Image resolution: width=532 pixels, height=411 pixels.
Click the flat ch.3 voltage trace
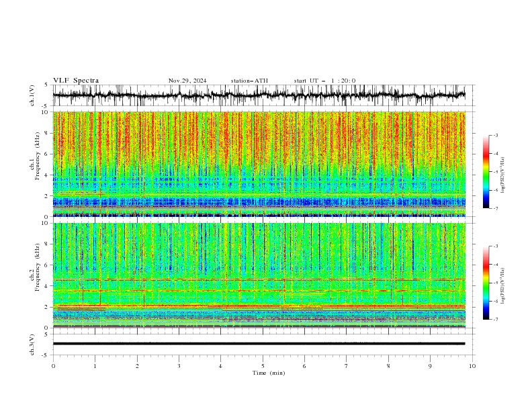[259, 344]
